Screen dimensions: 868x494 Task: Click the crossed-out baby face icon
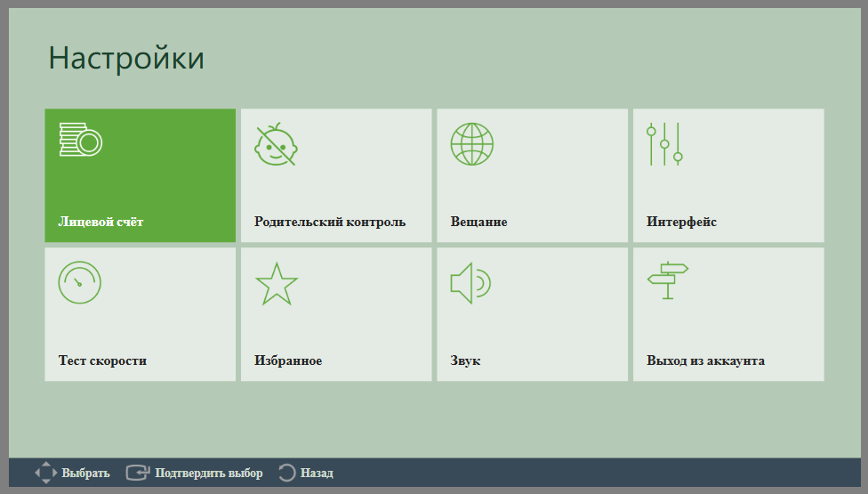click(276, 144)
